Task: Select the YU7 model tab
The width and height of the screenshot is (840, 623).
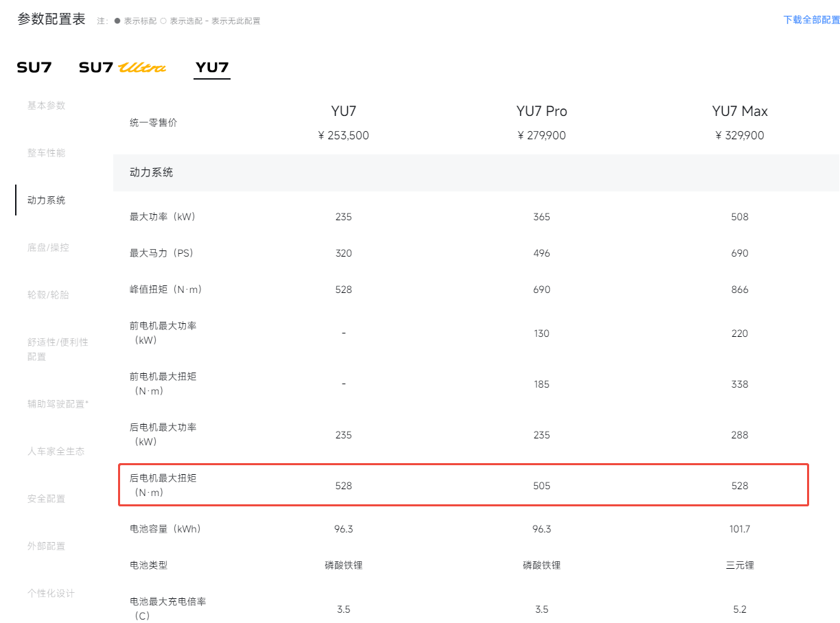Action: pyautogui.click(x=212, y=67)
